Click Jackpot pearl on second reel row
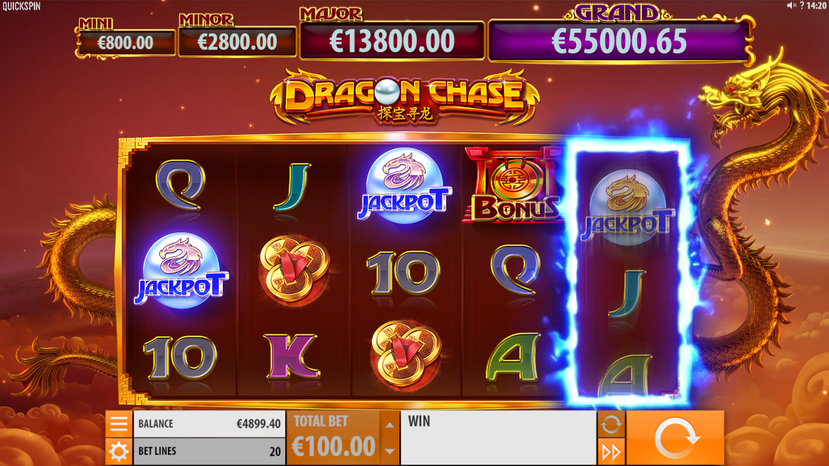This screenshot has width=829, height=466. tap(181, 271)
